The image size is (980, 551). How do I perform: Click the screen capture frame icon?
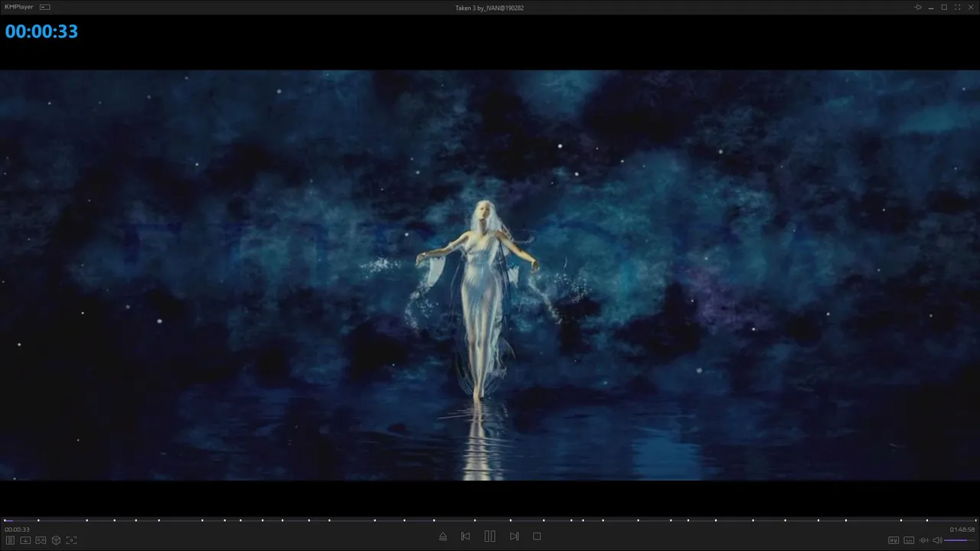pos(71,540)
